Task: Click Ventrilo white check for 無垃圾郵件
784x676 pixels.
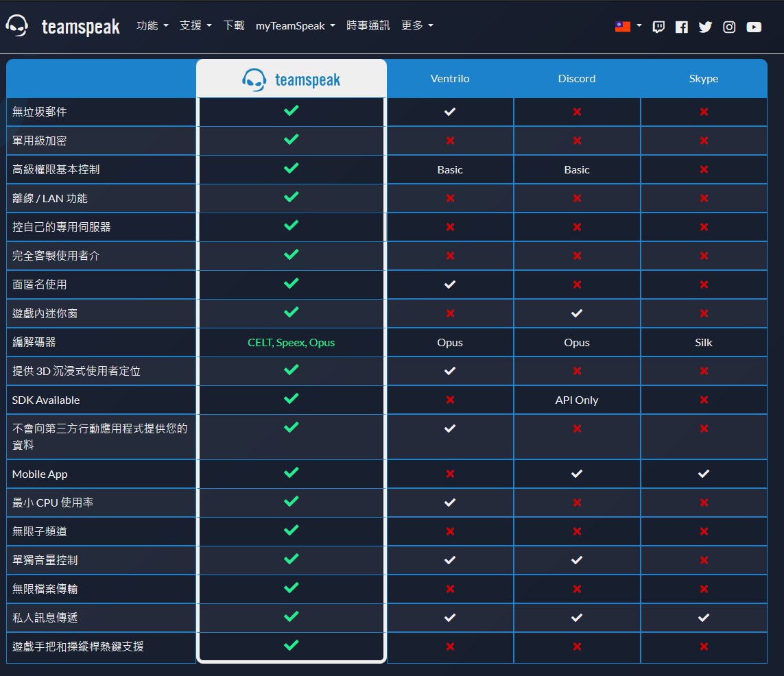Action: pos(450,112)
